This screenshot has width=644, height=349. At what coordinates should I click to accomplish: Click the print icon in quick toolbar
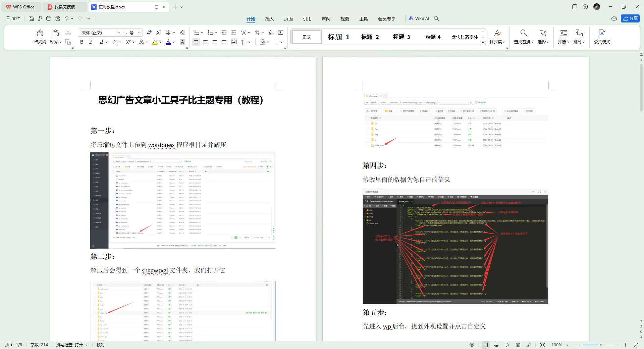[x=49, y=18]
